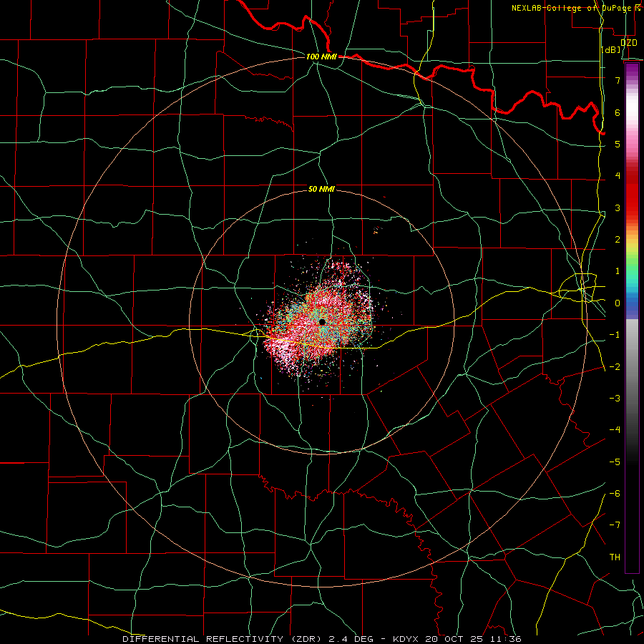This screenshot has height=644, width=644.
Task: Click the "100 NMI" range ring label
Action: 321,57
